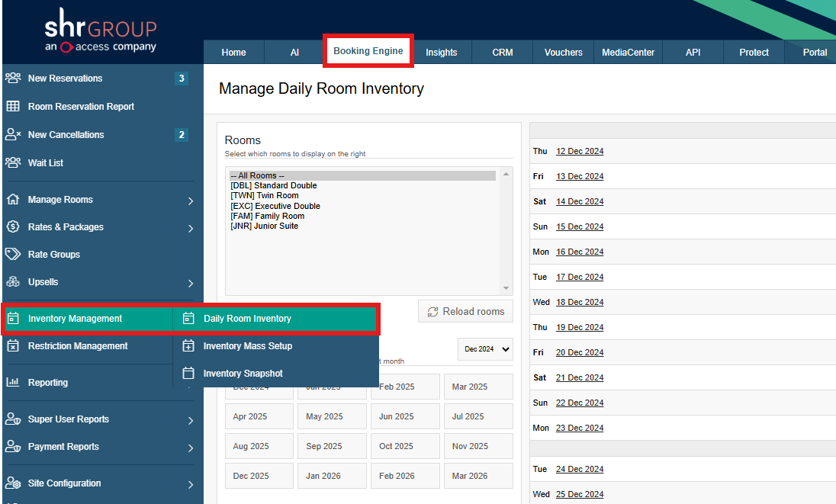Open the new reservations count badge 3
Screen dimensions: 836x504
point(182,79)
